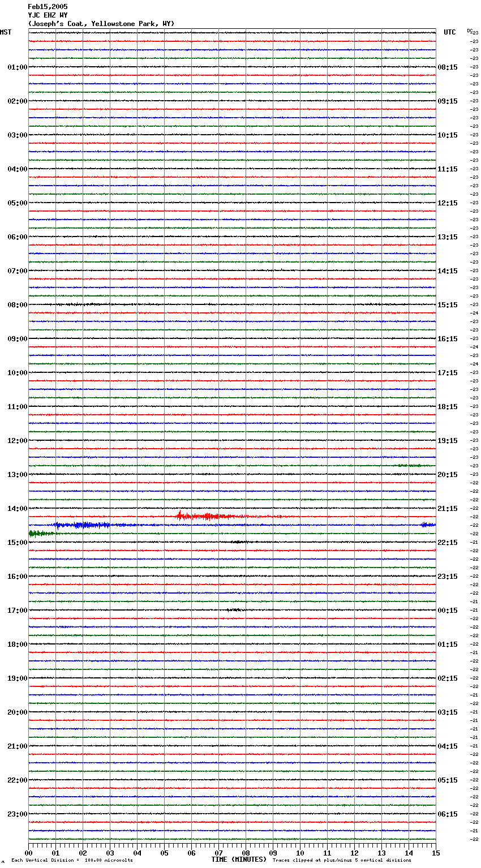Screen dimensions: 481x868
Task: Click the 00:15 UTC row label
Action: (x=448, y=611)
